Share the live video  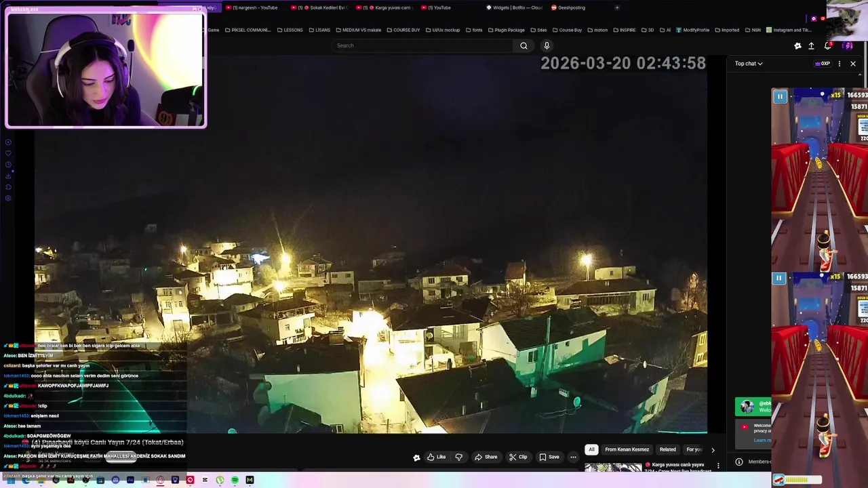486,457
